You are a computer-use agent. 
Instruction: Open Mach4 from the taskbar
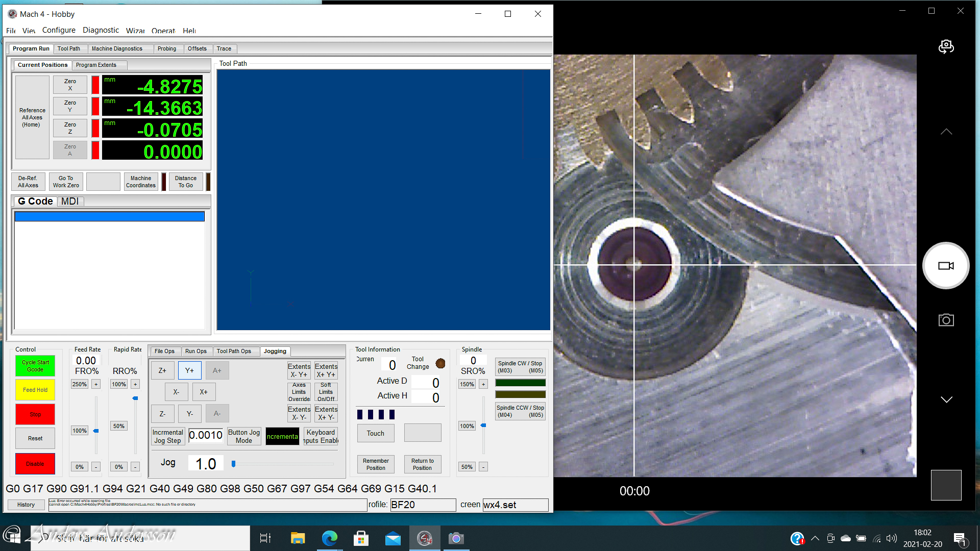[x=425, y=538]
